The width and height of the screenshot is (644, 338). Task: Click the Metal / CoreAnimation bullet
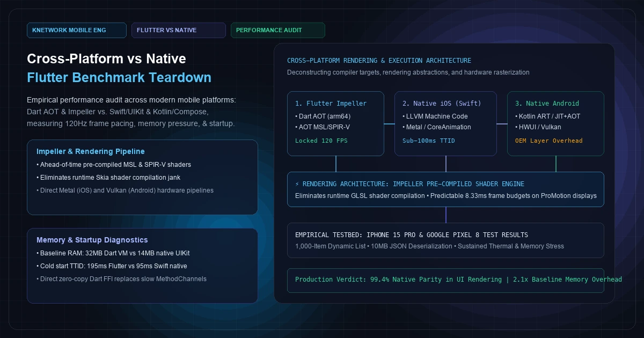[x=437, y=127]
